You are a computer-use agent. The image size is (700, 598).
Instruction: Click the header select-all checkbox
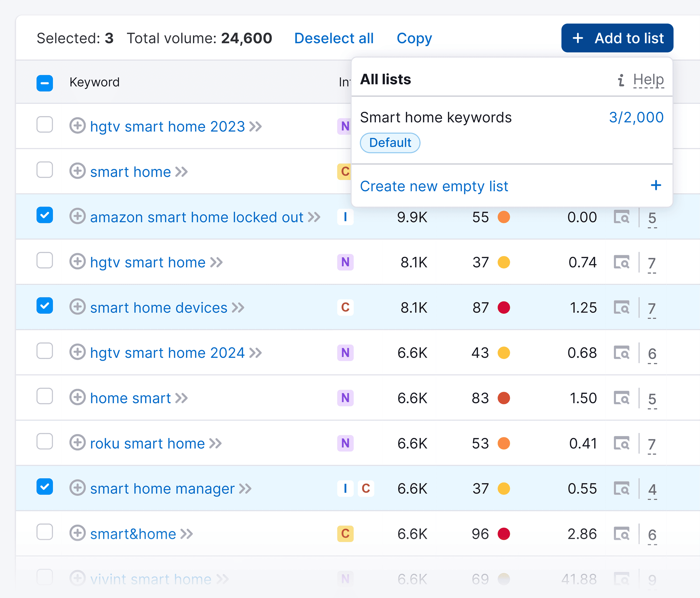point(44,83)
